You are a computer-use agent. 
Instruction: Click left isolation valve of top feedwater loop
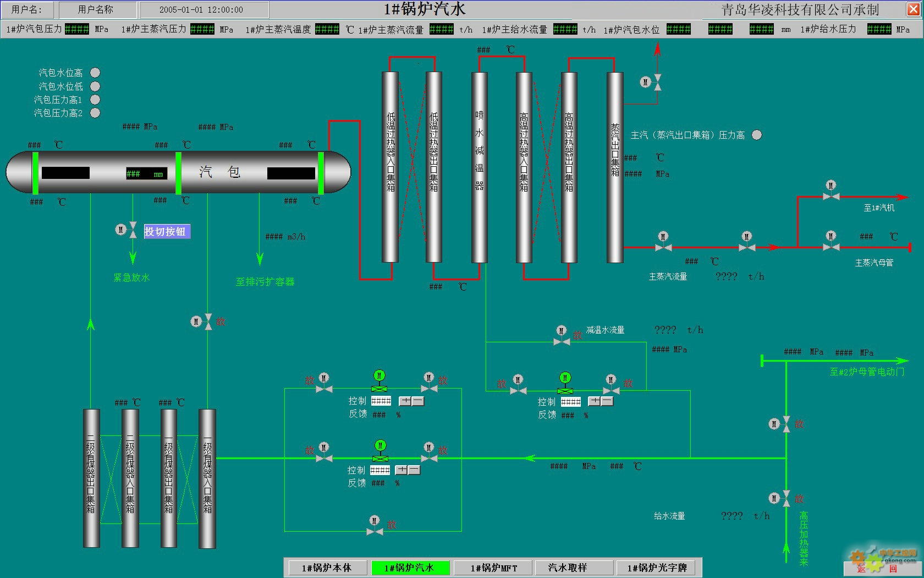pyautogui.click(x=324, y=384)
